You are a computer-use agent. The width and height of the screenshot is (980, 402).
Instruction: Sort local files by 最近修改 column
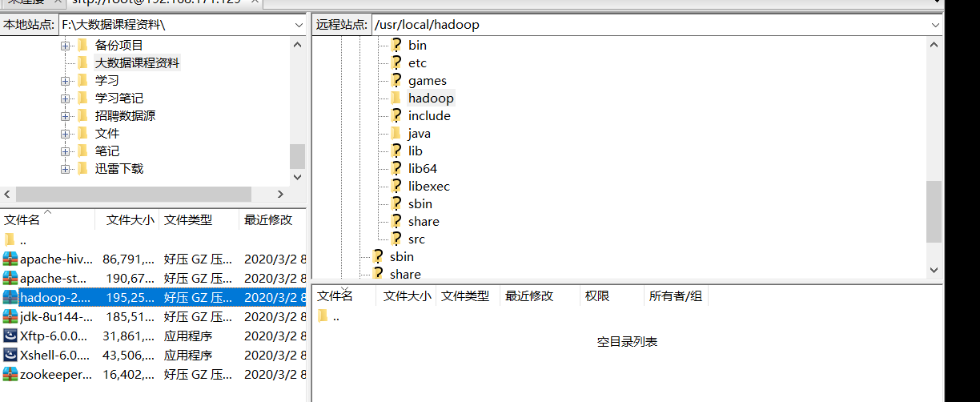[x=272, y=219]
